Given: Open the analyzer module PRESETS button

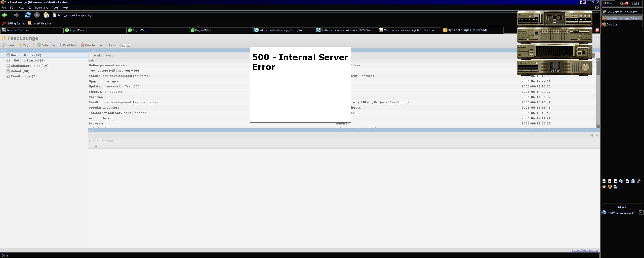Looking at the screenshot, I should [x=583, y=48].
